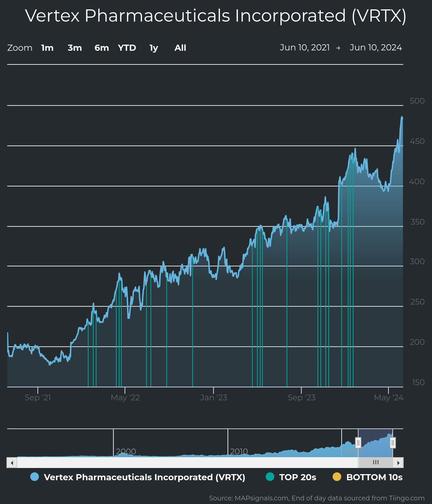Apply the 1y zoom range

tap(153, 48)
